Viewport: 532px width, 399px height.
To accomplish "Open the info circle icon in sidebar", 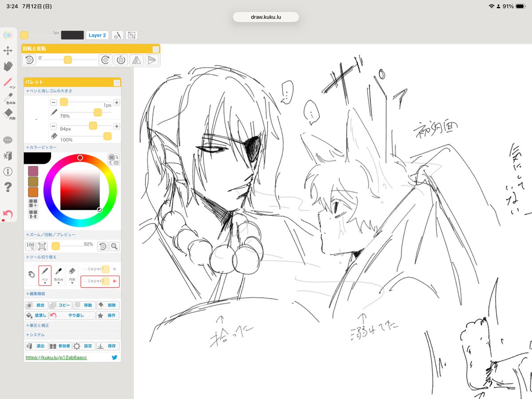I will [8, 171].
